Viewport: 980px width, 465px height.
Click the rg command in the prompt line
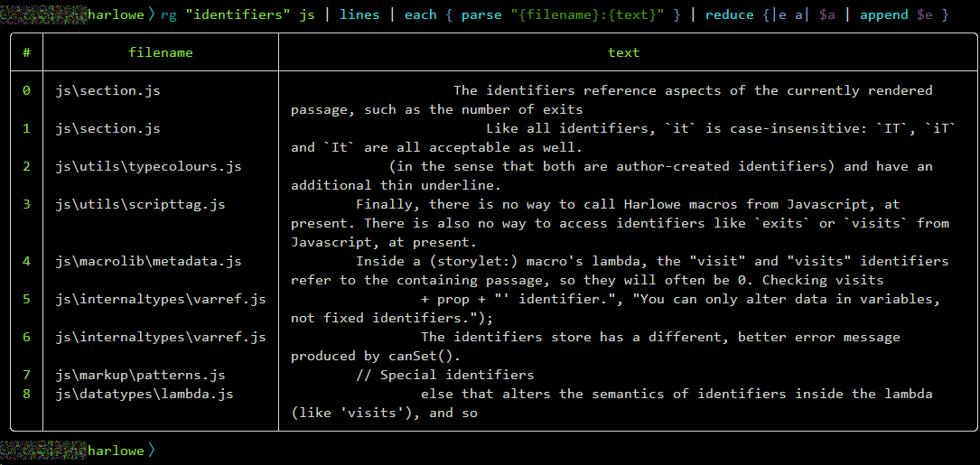click(169, 15)
